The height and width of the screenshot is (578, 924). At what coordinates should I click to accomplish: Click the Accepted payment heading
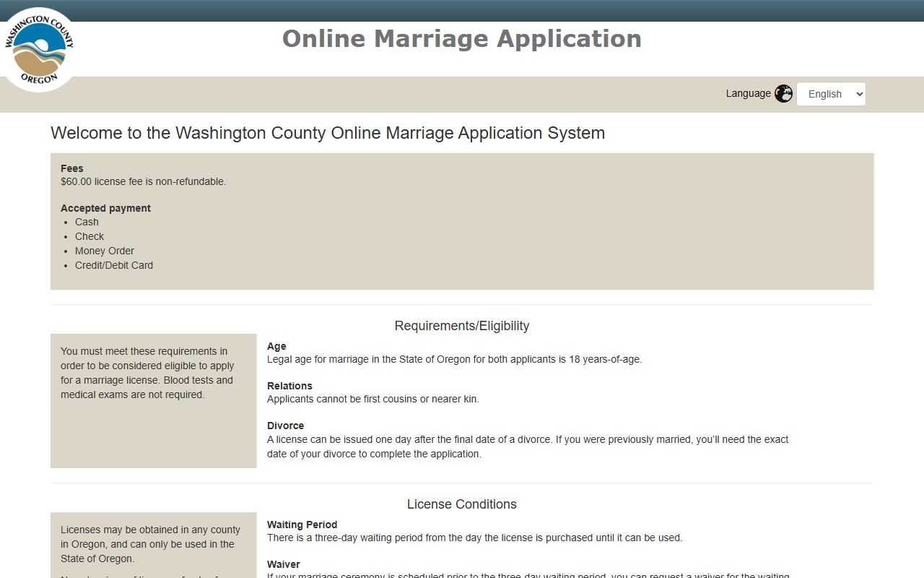(105, 208)
